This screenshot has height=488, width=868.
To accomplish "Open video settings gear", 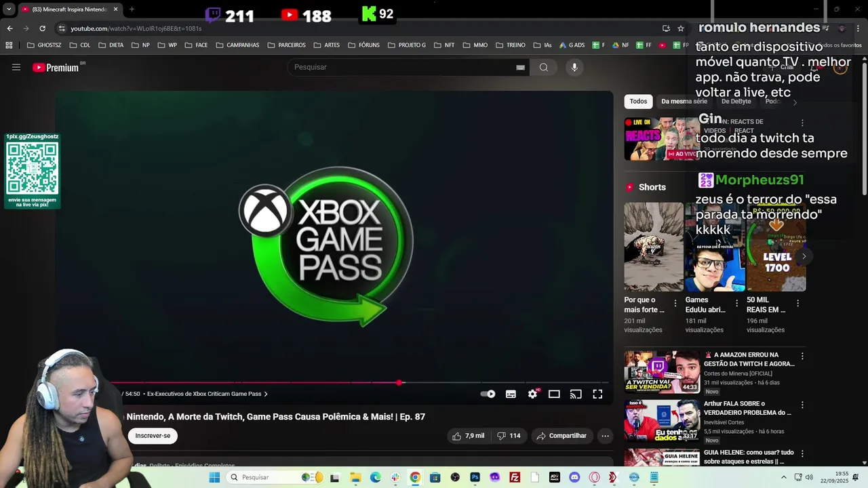I will tap(533, 394).
